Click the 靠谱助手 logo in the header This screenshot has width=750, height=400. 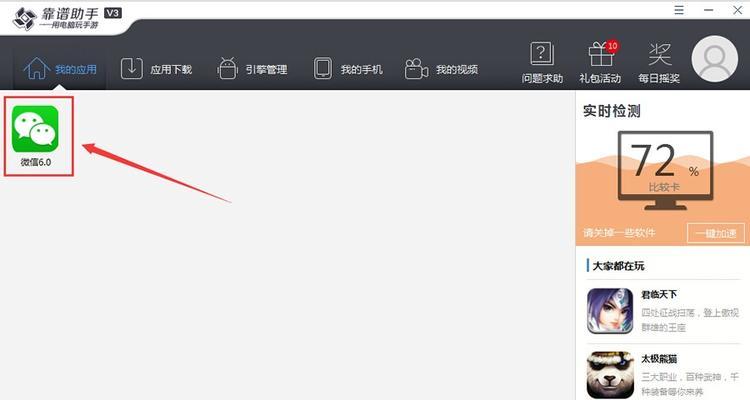coord(66,18)
